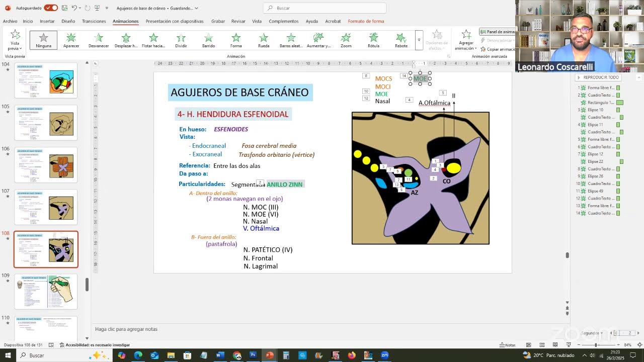Open Microsoft Word from taskbar
Image resolution: width=644 pixels, height=362 pixels.
pos(220,355)
